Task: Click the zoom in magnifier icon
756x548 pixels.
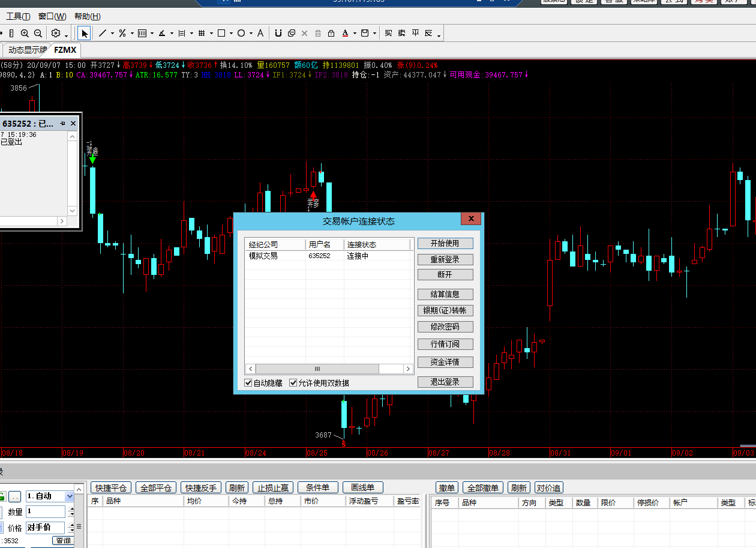Action: (25, 34)
